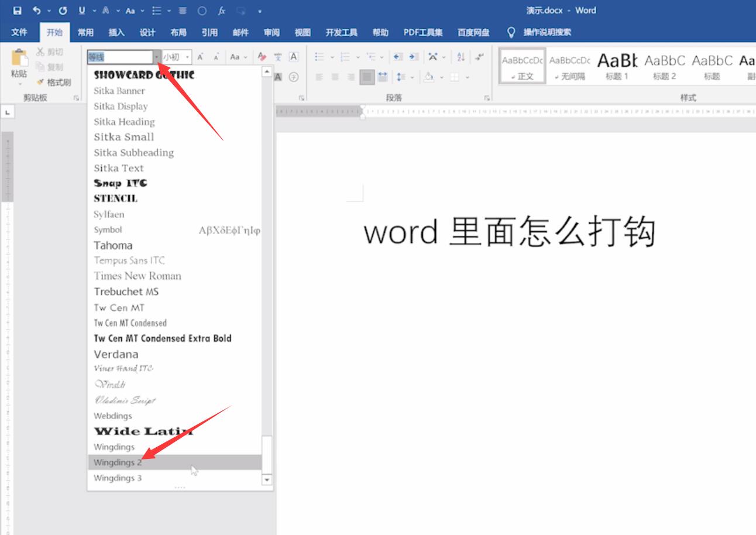Click the Sort (A-Z) icon
756x535 pixels.
tap(461, 57)
